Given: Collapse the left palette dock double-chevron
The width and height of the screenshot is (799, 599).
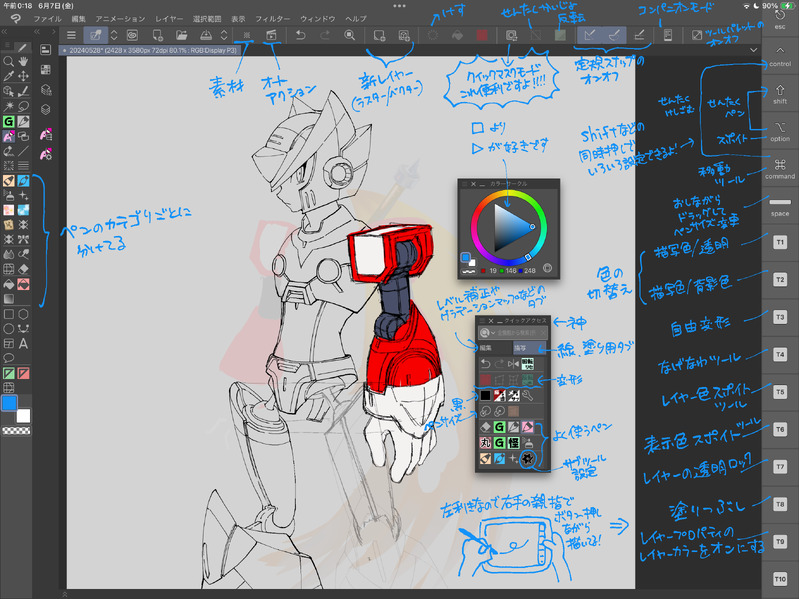Looking at the screenshot, I should pos(4,32).
